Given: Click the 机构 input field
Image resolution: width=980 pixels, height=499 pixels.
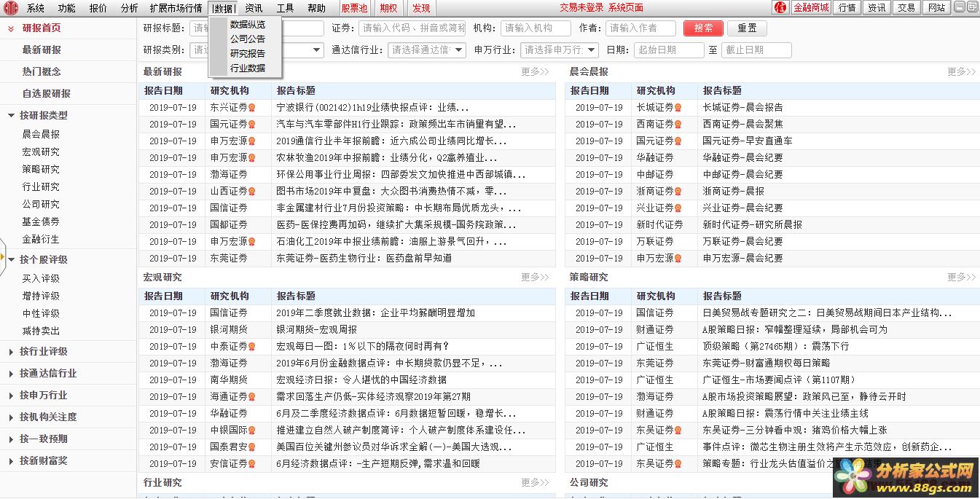Looking at the screenshot, I should pyautogui.click(x=536, y=28).
